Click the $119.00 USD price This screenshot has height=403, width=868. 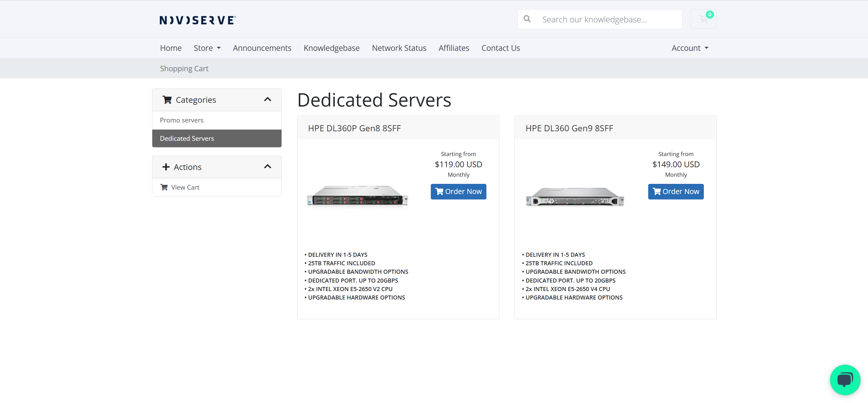tap(458, 165)
